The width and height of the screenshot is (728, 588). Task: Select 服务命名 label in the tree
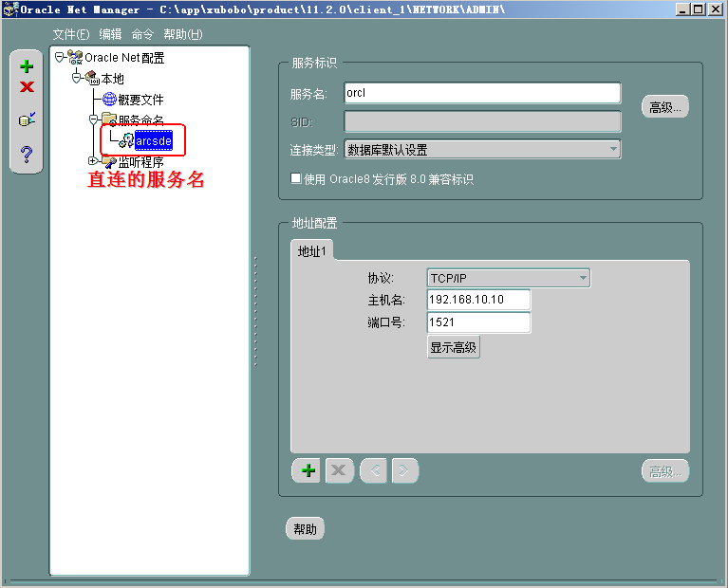click(x=140, y=119)
